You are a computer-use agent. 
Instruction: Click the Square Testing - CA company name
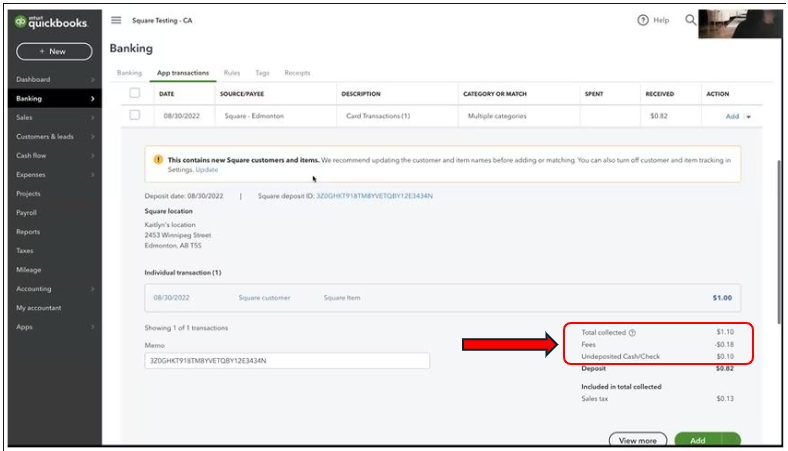[162, 21]
